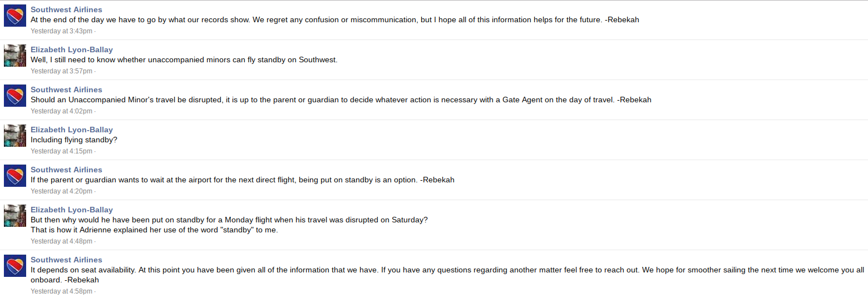Click Southwest heart logo beside 4:20pm comment
868x298 pixels.
tap(15, 176)
